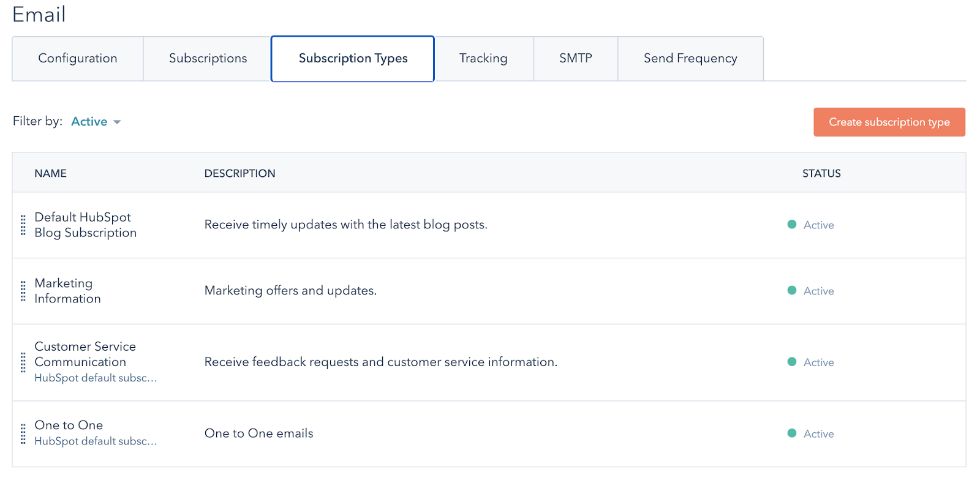Open HubSpot default link under Customer Service Communication
Screen dimensions: 980x480
click(96, 378)
